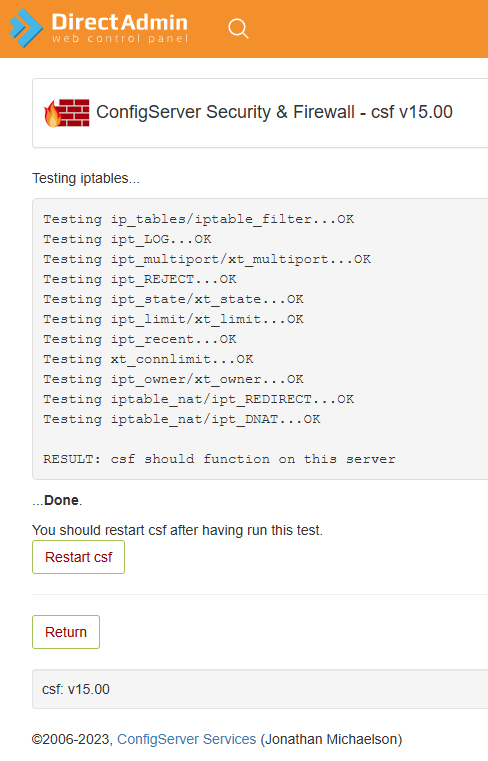Click the Restart csf button

[x=78, y=557]
